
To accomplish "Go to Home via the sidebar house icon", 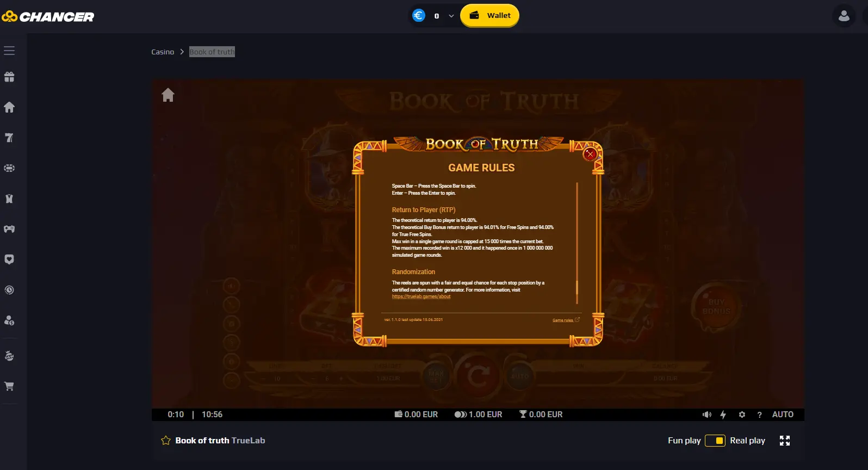I will click(x=9, y=107).
